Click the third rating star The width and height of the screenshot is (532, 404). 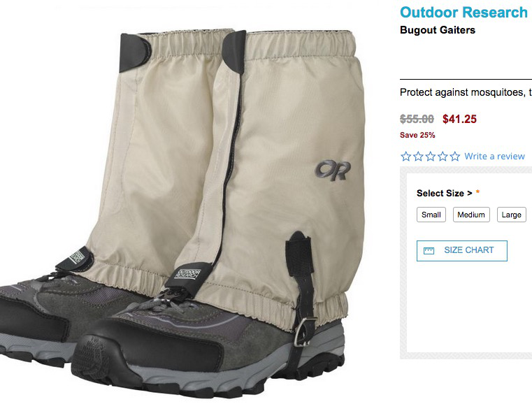(431, 157)
